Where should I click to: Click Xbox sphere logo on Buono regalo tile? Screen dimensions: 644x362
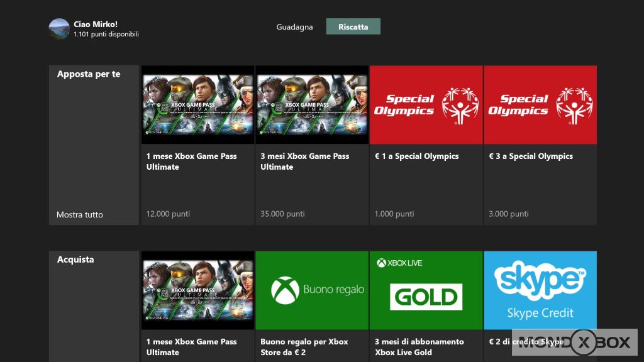click(x=285, y=290)
